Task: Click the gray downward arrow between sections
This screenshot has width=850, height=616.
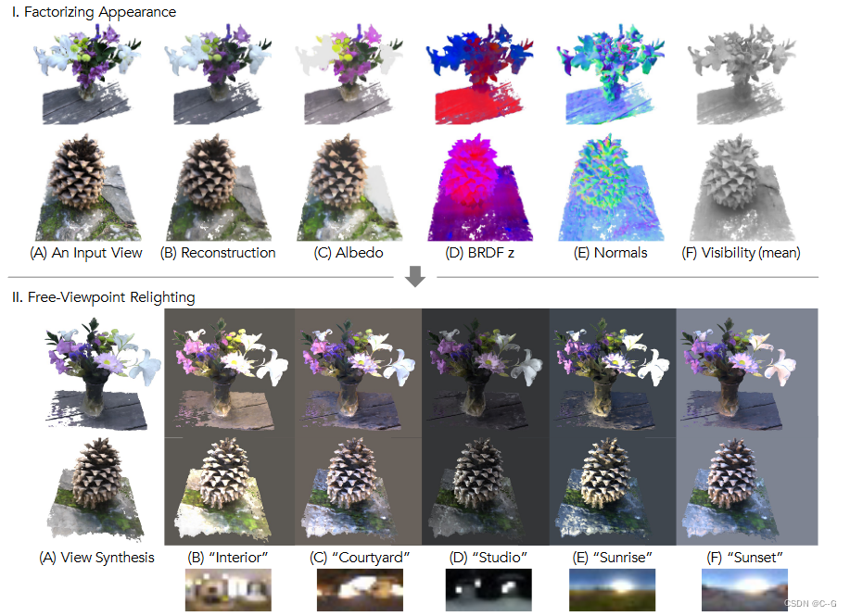Action: point(414,275)
